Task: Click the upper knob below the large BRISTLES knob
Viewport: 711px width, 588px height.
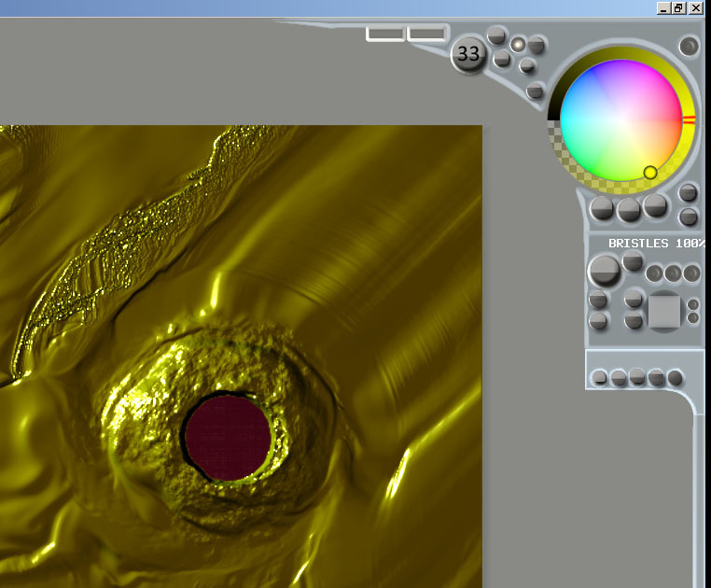Action: 598,300
